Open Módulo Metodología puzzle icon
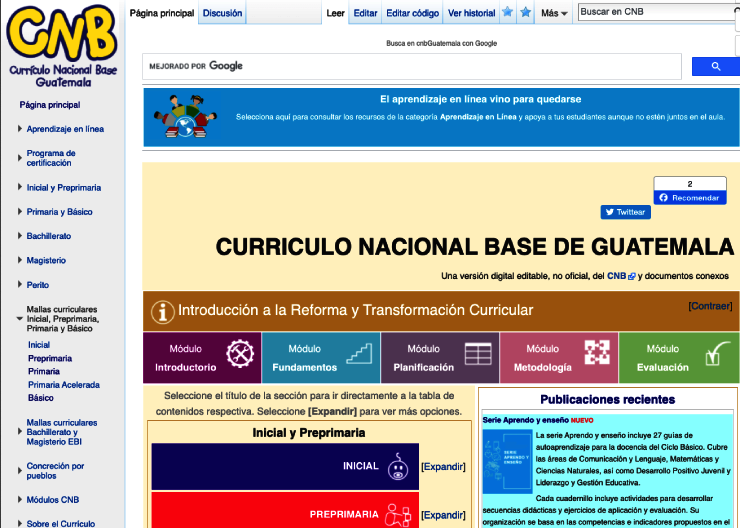This screenshot has width=740, height=528. 597,352
